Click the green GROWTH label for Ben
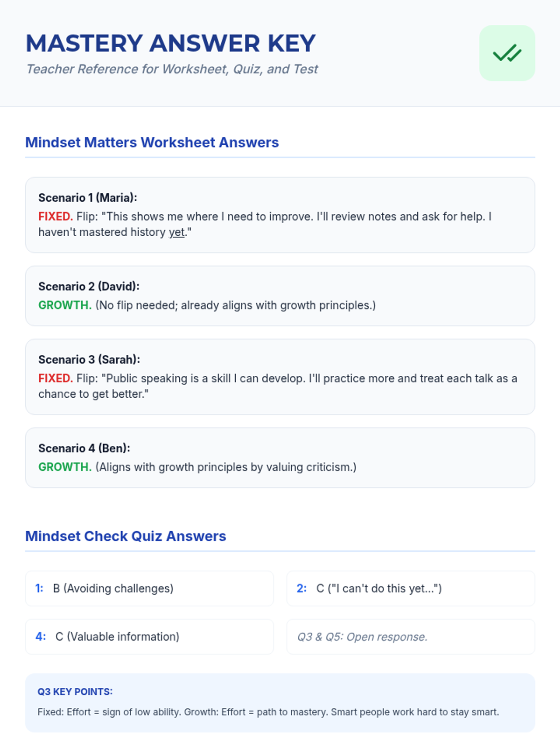The height and width of the screenshot is (747, 560). click(64, 467)
